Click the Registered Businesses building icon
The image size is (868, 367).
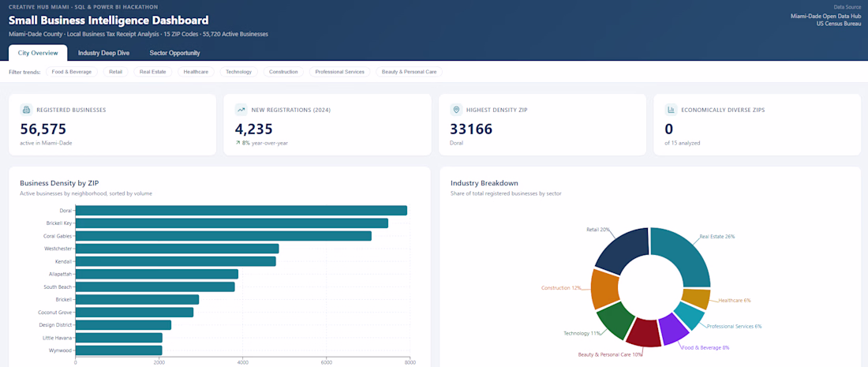coord(27,110)
